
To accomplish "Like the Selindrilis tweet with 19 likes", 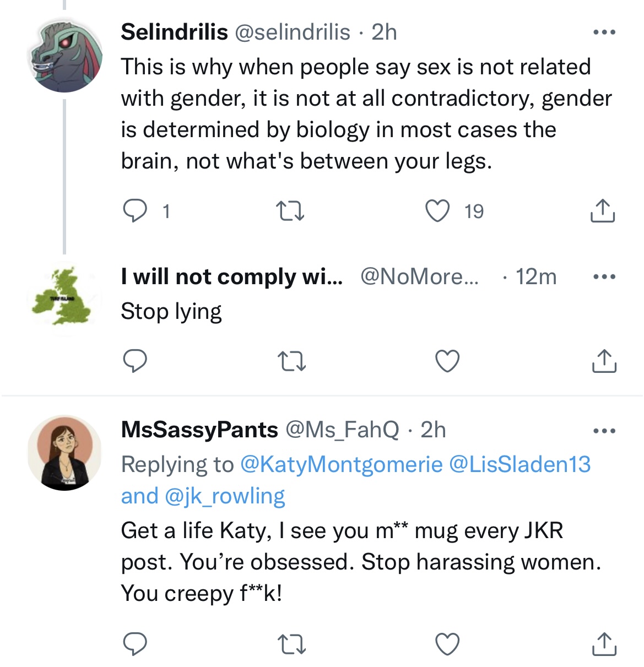I will coord(437,211).
